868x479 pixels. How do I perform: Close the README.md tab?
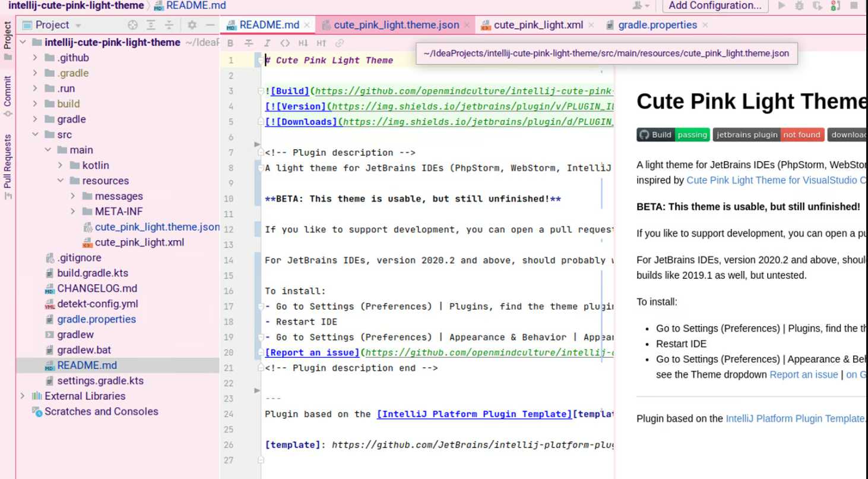pyautogui.click(x=307, y=25)
